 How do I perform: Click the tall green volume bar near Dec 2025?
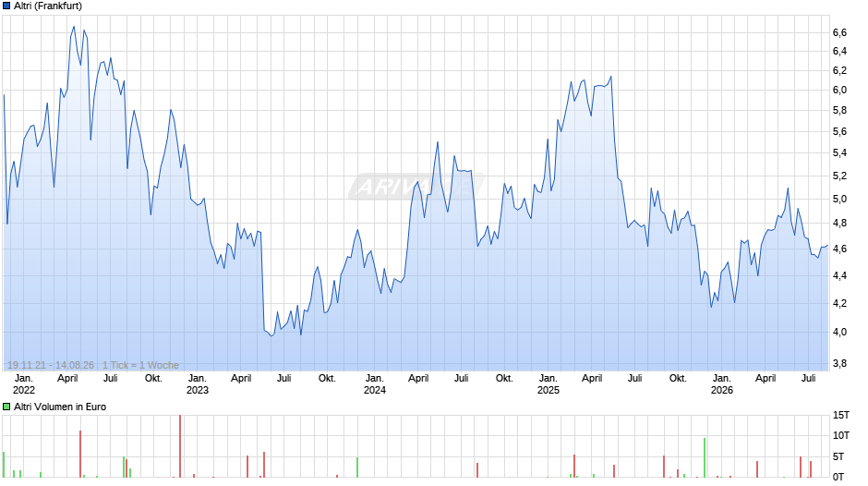[x=705, y=457]
